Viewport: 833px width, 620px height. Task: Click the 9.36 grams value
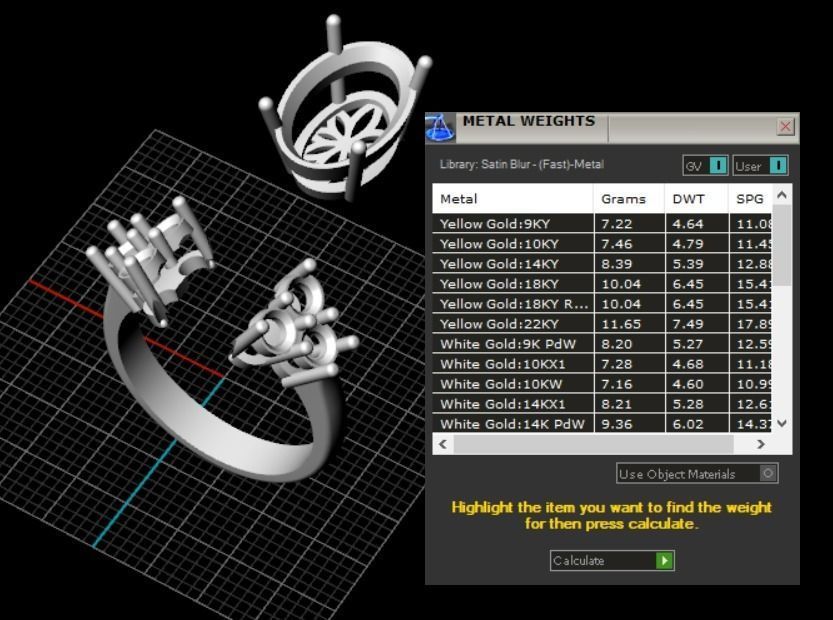(x=616, y=424)
